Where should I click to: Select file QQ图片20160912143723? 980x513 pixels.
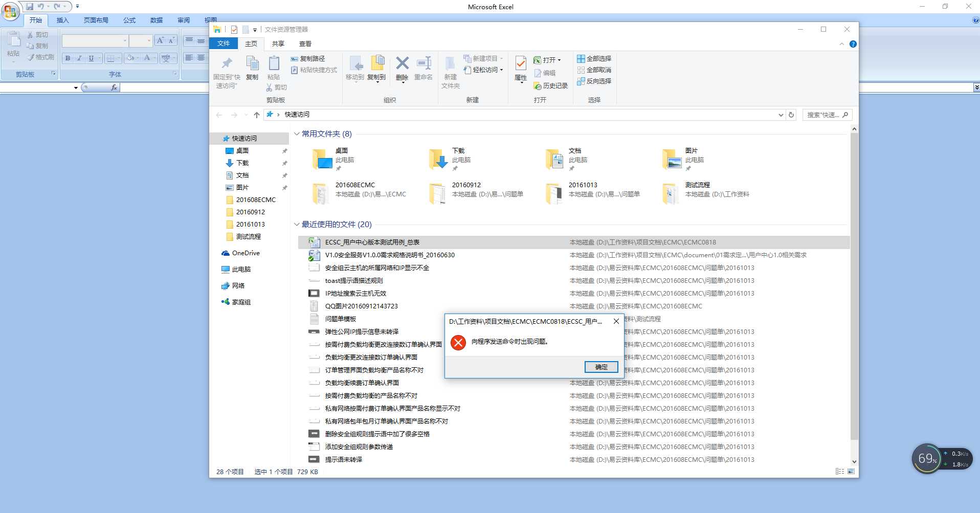coord(361,306)
